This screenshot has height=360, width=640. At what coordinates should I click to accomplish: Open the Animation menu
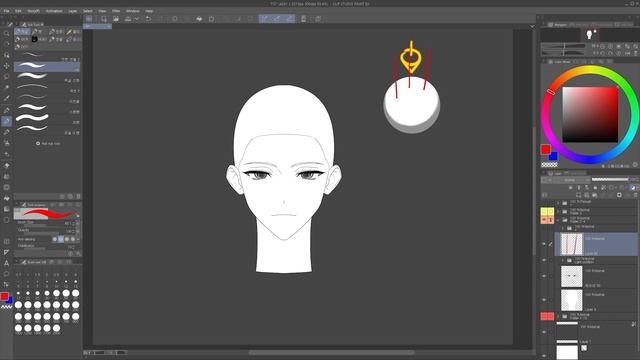54,11
